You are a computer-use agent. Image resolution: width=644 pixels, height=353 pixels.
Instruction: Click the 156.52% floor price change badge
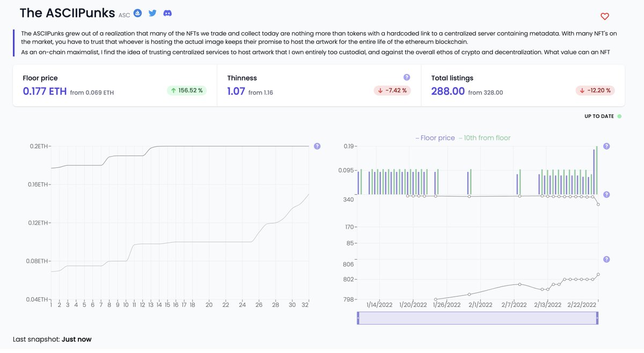click(x=186, y=91)
